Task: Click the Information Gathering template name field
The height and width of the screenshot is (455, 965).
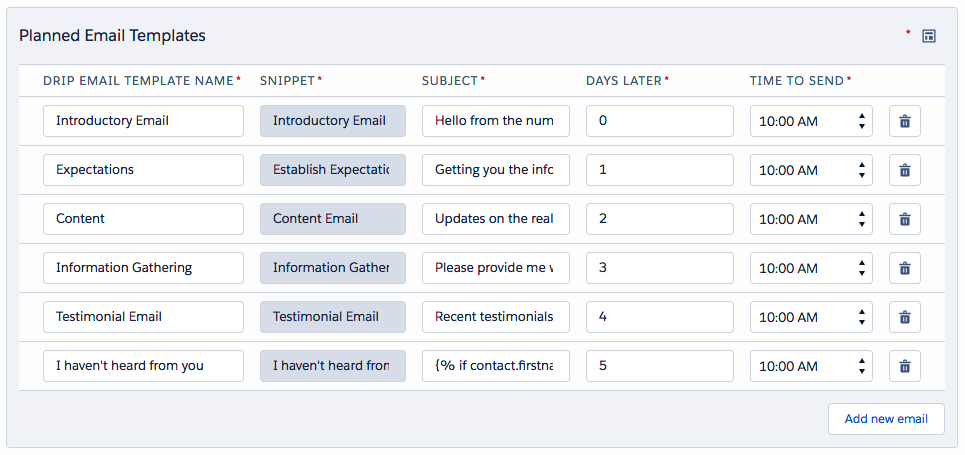Action: point(143,268)
